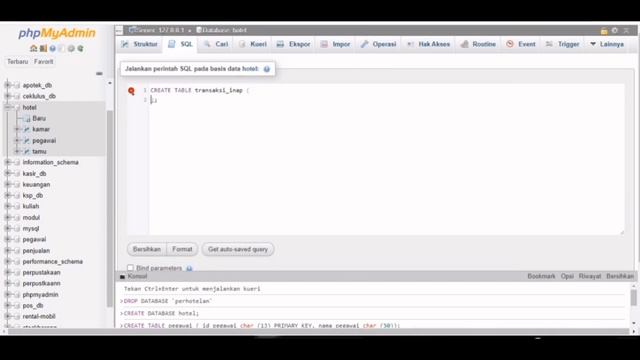The height and width of the screenshot is (360, 640).
Task: Enable Bind parameters checkbox
Action: click(130, 268)
